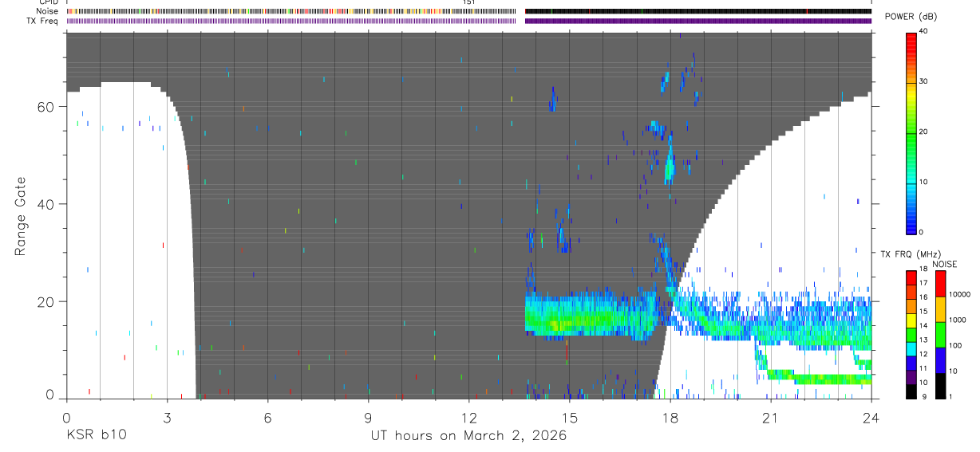The width and height of the screenshot is (980, 452).
Task: Select the 6 UT hour tick label
Action: pos(267,417)
